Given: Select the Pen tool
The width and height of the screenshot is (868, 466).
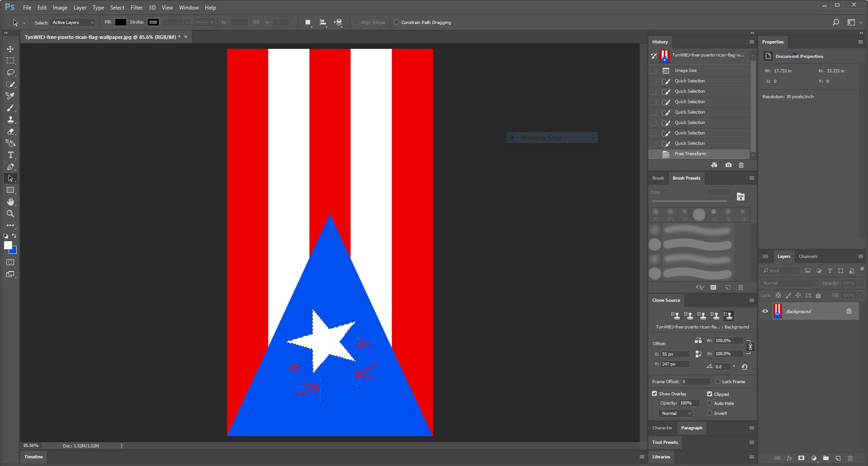Looking at the screenshot, I should [10, 166].
